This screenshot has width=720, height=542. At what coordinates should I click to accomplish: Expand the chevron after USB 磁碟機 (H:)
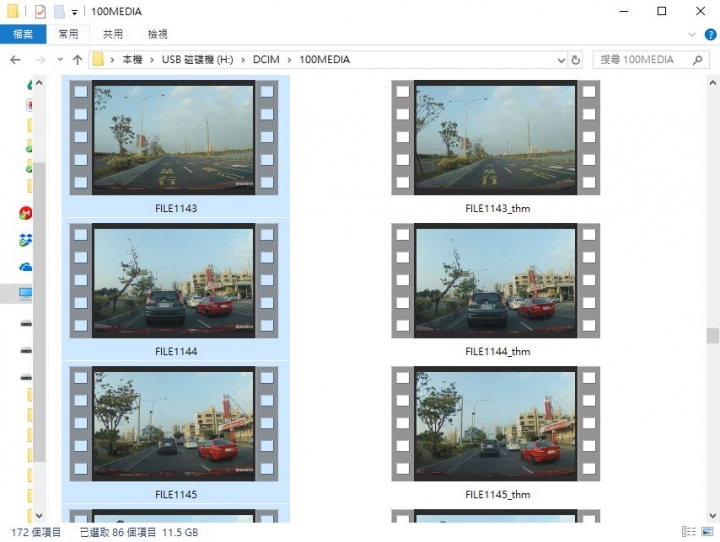pos(243,60)
